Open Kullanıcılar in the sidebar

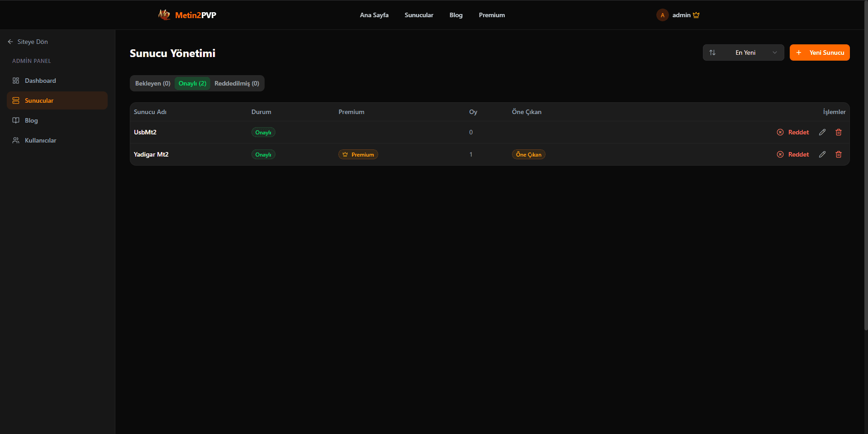(40, 140)
